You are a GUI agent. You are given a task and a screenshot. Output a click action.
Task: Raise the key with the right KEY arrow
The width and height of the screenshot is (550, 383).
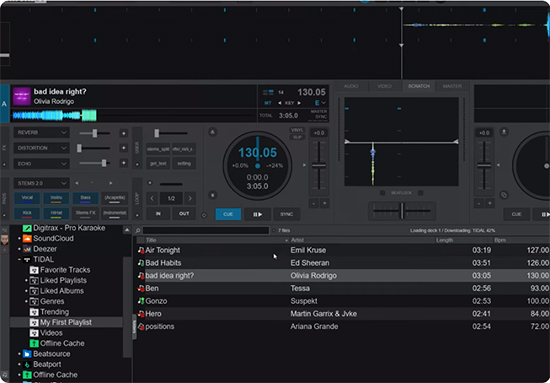coord(299,103)
